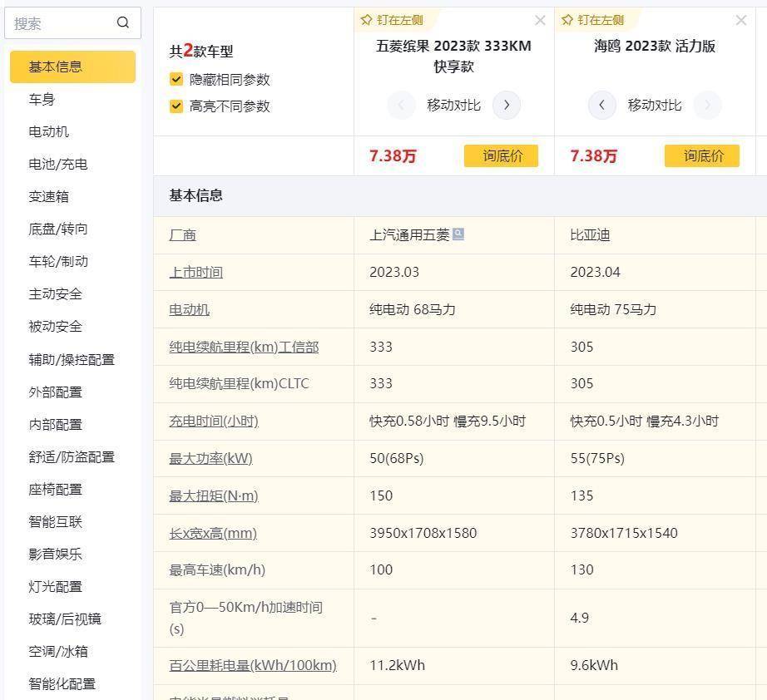Viewport: 767px width, 700px height.
Task: Move 海鸥 column left with arrow
Action: point(601,105)
